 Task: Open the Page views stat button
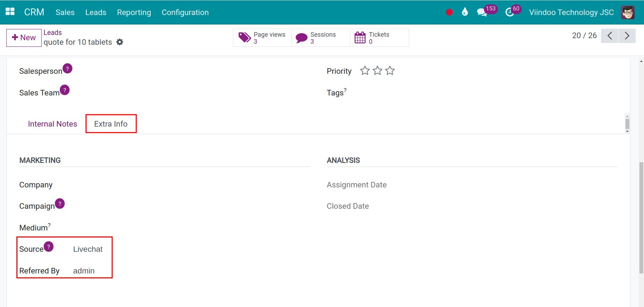click(262, 38)
